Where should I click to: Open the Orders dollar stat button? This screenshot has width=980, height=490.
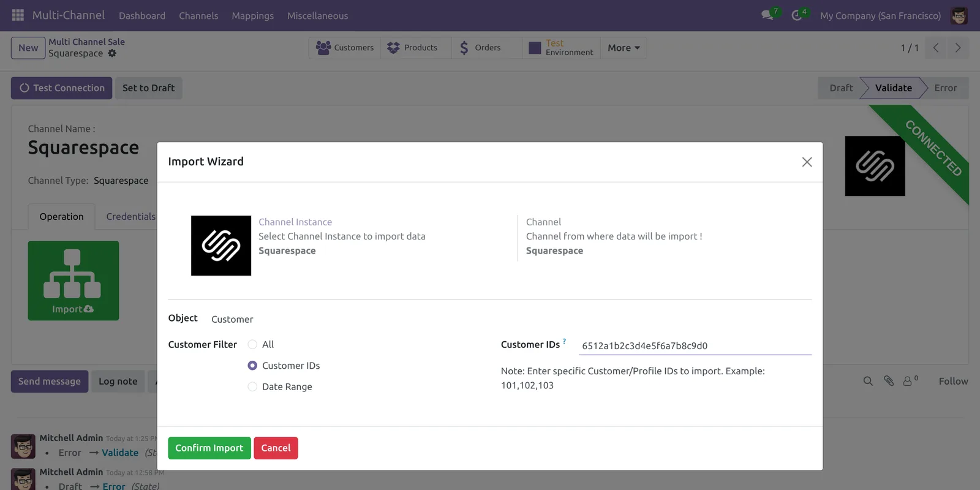[487, 48]
